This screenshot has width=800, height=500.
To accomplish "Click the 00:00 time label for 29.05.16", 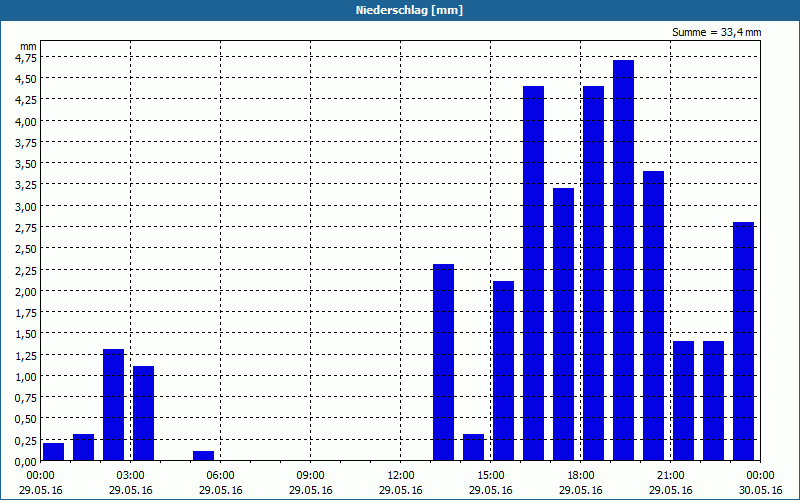I will [x=40, y=476].
